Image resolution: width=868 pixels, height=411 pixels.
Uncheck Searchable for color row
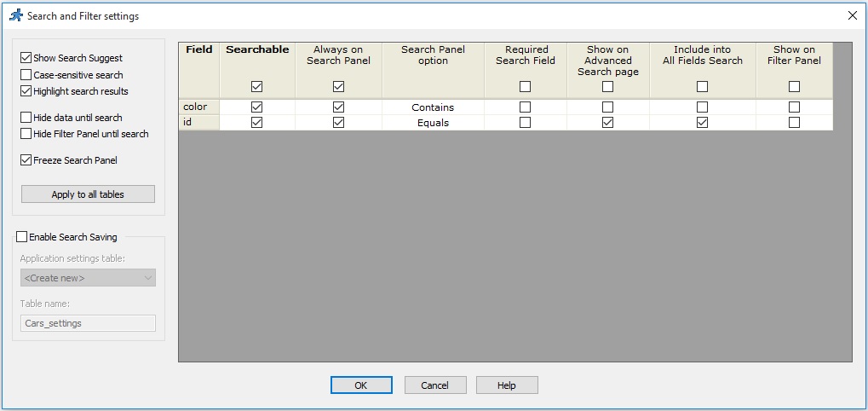tap(257, 107)
